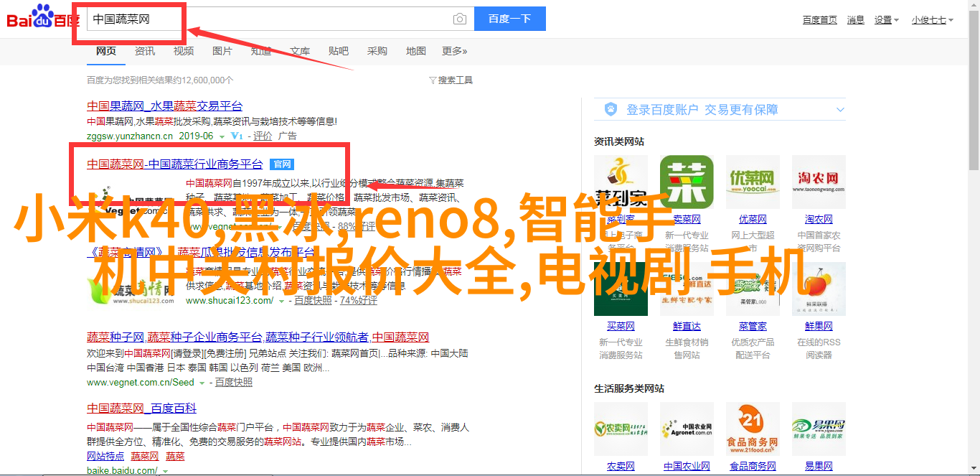Click the 食品商务网 text link

pyautogui.click(x=753, y=467)
